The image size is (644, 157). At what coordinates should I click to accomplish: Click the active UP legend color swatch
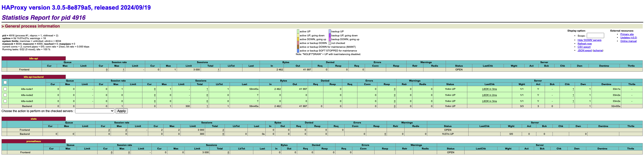[x=298, y=32]
